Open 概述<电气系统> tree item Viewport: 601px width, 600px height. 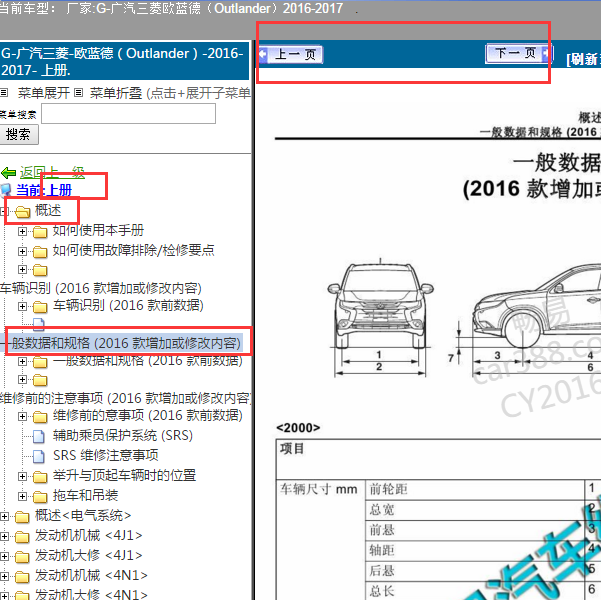[83, 515]
